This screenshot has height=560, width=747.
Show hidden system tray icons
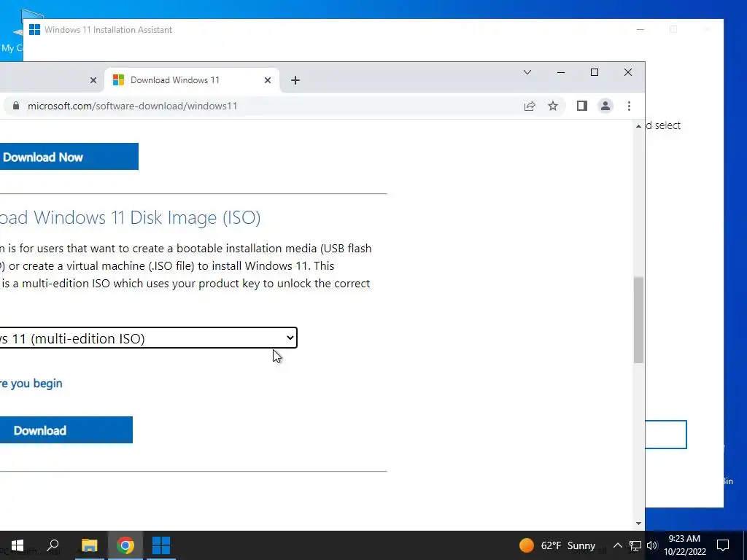617,545
